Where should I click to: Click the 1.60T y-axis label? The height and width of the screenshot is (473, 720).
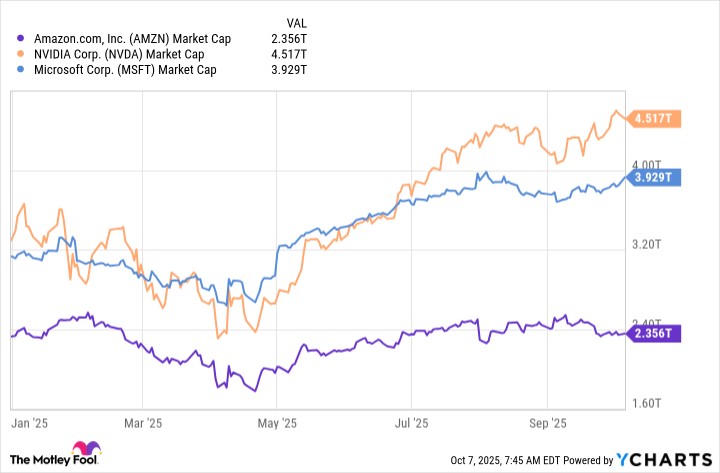point(647,403)
